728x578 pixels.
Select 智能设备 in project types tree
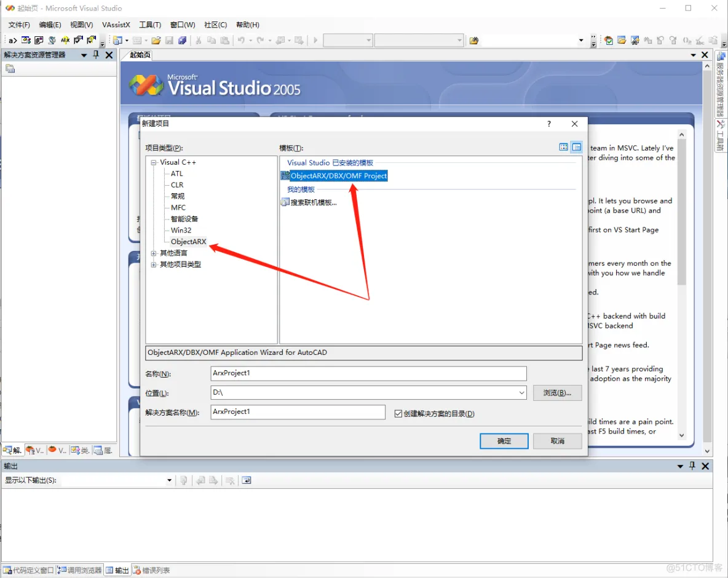click(184, 219)
